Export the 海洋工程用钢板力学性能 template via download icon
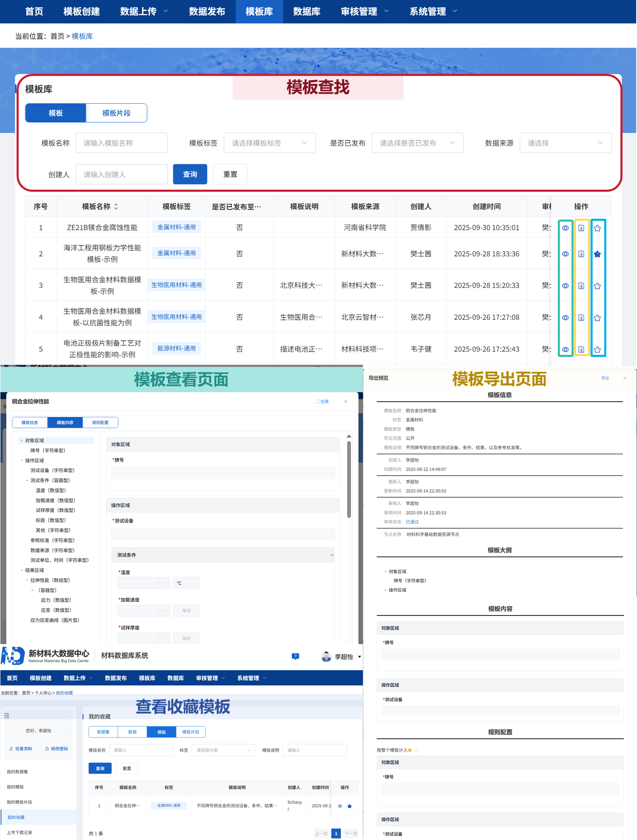Image resolution: width=637 pixels, height=840 pixels. point(581,254)
